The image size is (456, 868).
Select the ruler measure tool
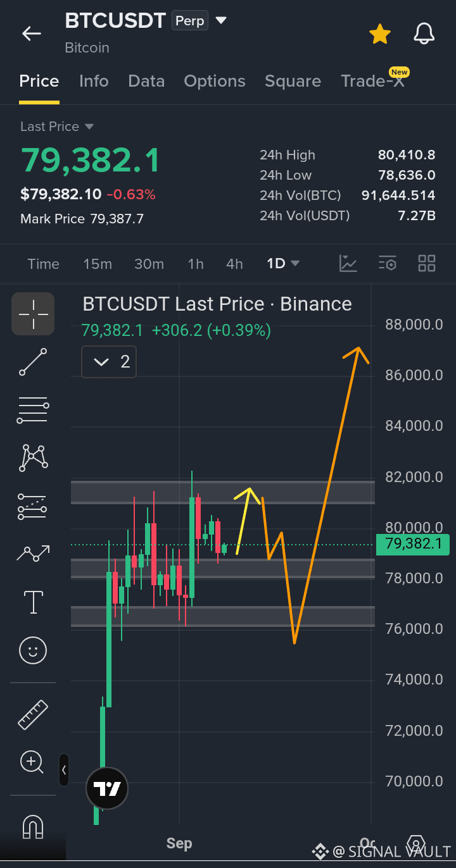pos(33,714)
